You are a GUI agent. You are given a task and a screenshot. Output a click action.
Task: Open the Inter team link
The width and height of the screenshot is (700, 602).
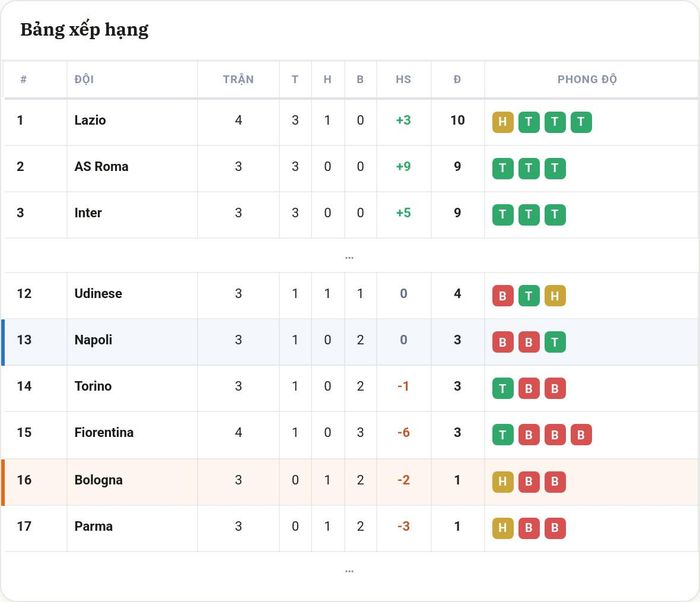[x=88, y=213]
